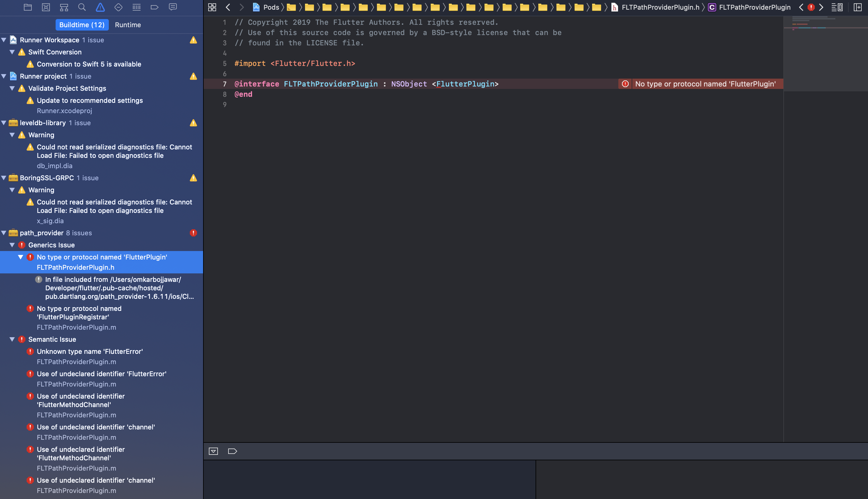The width and height of the screenshot is (868, 499).
Task: Open the Find navigator's magnifying glass
Action: [82, 7]
